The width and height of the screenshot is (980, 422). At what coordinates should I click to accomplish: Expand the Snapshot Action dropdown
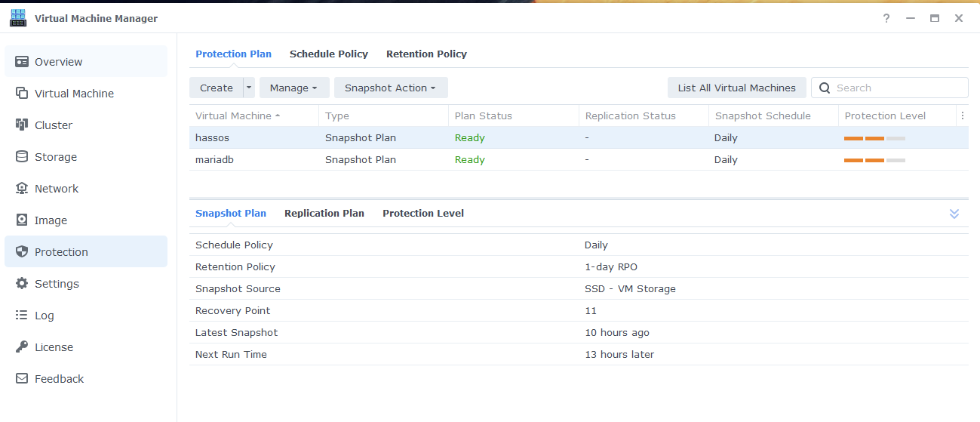pyautogui.click(x=391, y=88)
